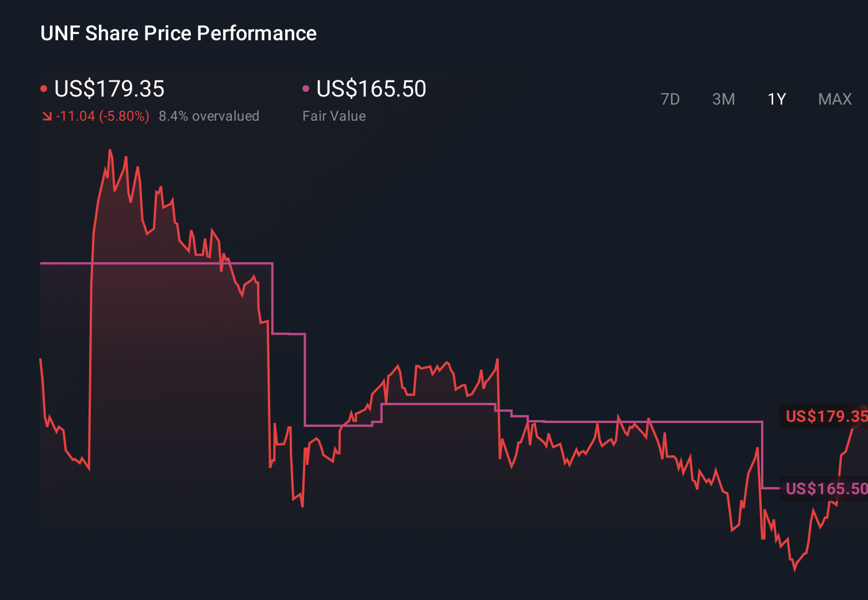
Task: Click the red decline indicator beside -11.04
Action: [47, 116]
